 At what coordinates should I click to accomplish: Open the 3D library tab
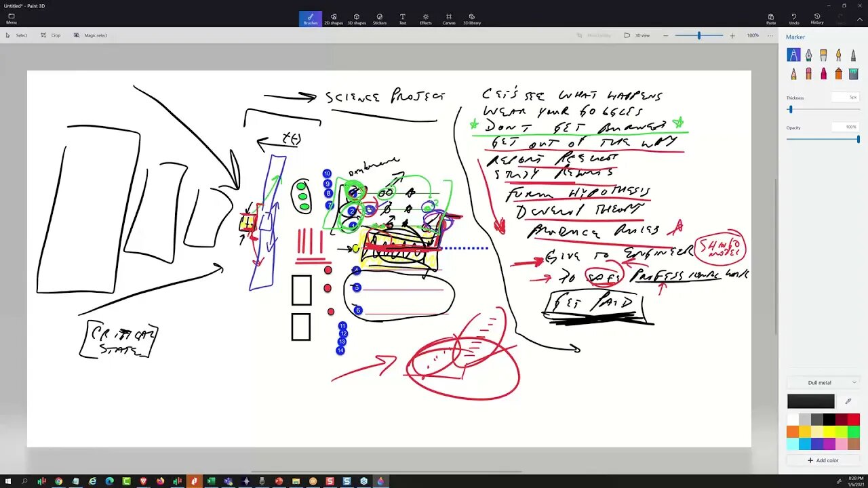coord(472,19)
